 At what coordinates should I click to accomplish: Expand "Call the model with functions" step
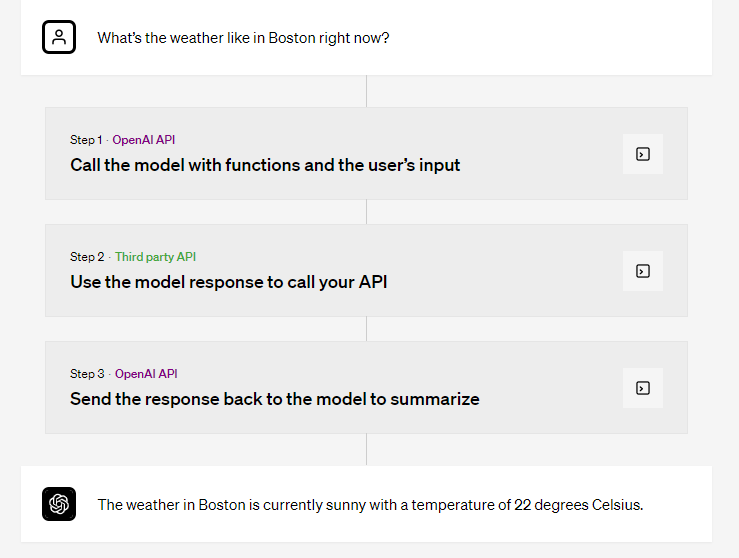pos(265,165)
